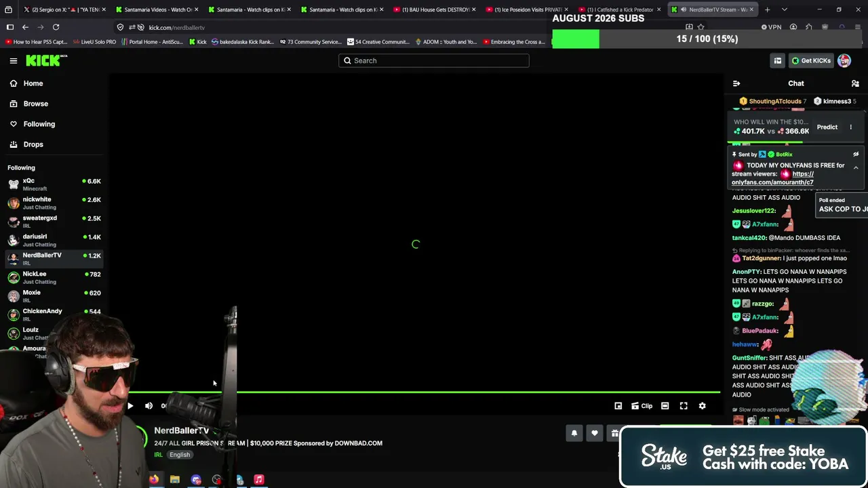868x488 pixels.
Task: Open the list all tabs dropdown
Action: point(785,9)
